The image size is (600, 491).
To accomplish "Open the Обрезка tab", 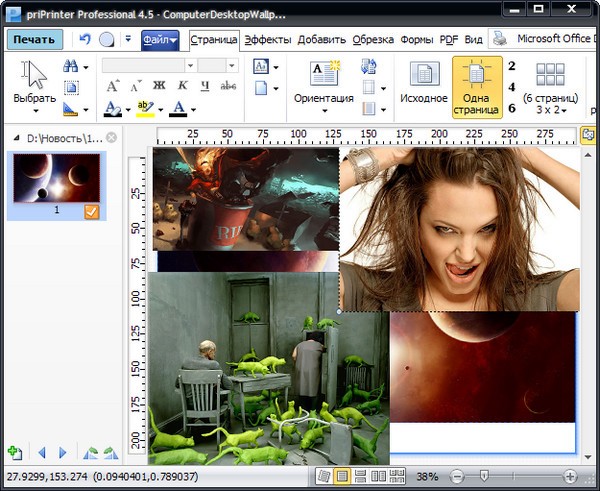I will coord(373,40).
